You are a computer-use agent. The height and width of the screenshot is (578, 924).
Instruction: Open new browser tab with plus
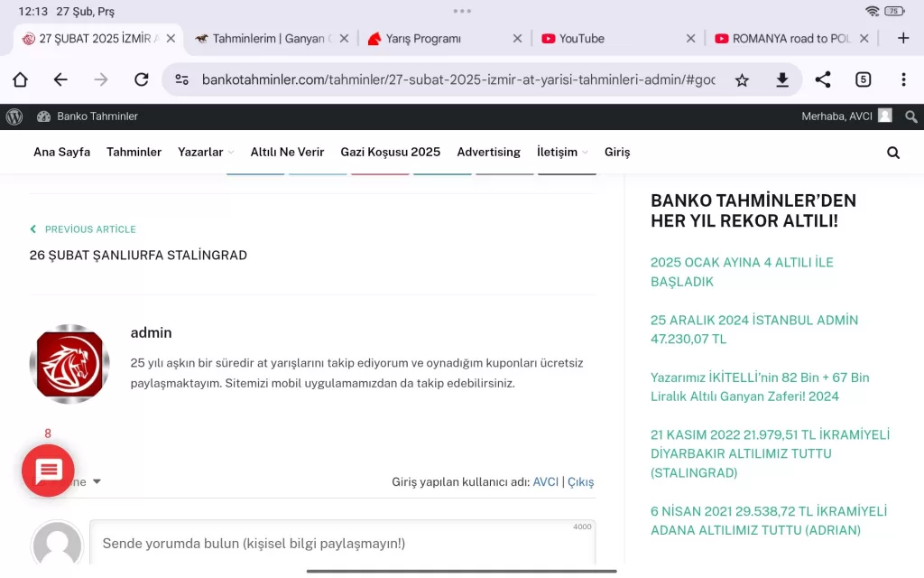(903, 38)
